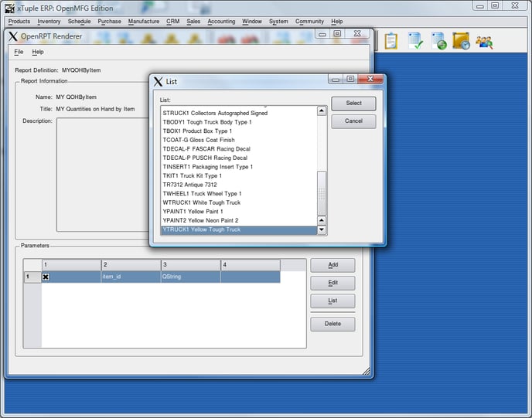Click the document with green checkmark icon
532x418 pixels.
(415, 42)
